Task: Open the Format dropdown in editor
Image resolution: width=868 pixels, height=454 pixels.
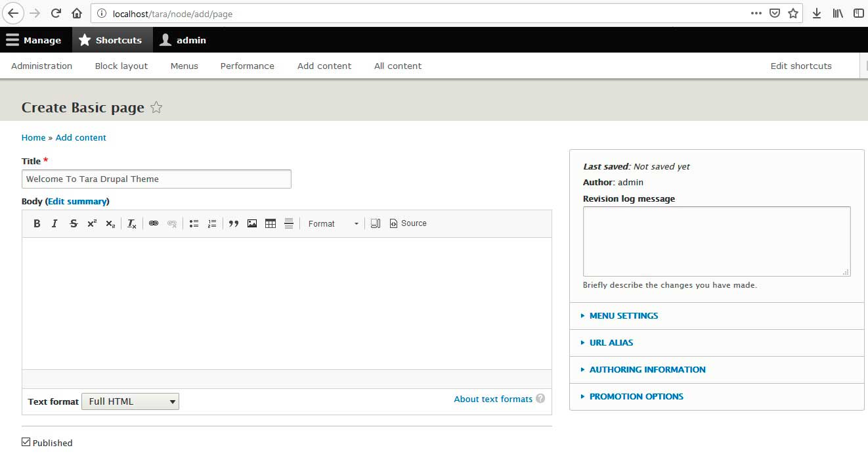Action: 334,223
